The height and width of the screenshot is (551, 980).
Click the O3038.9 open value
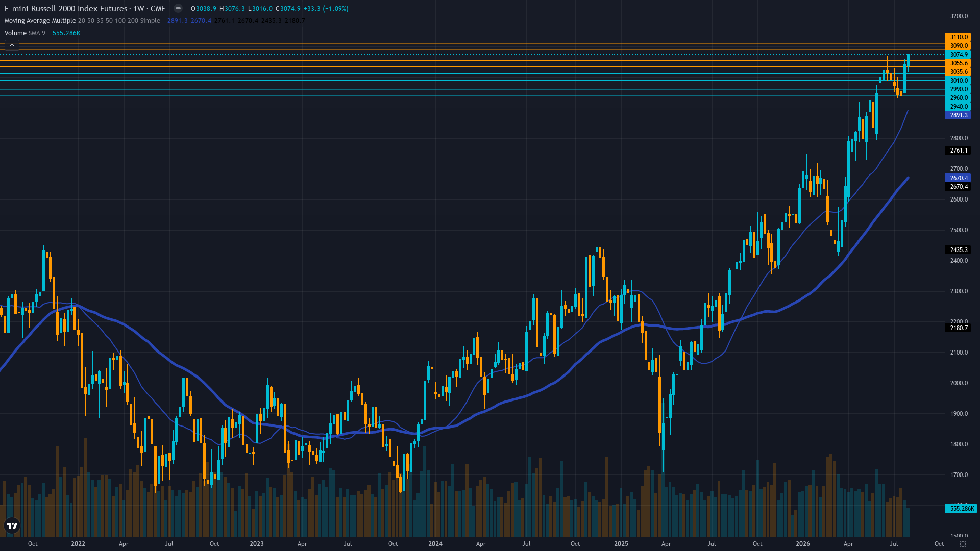click(x=203, y=9)
